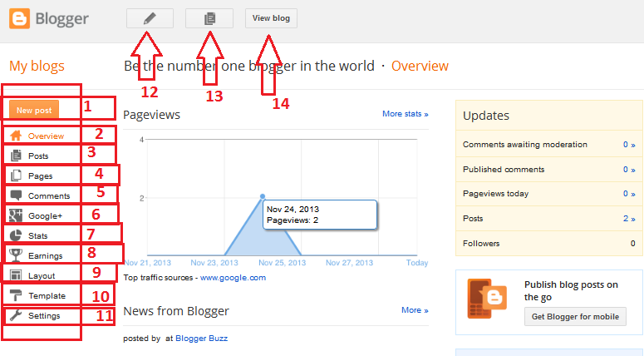The image size is (644, 356).
Task: Click the www.google.com traffic source link
Action: tap(233, 278)
